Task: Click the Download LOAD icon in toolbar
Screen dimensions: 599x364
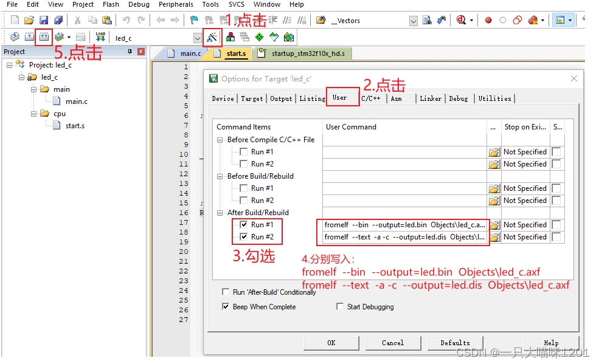Action: 100,38
